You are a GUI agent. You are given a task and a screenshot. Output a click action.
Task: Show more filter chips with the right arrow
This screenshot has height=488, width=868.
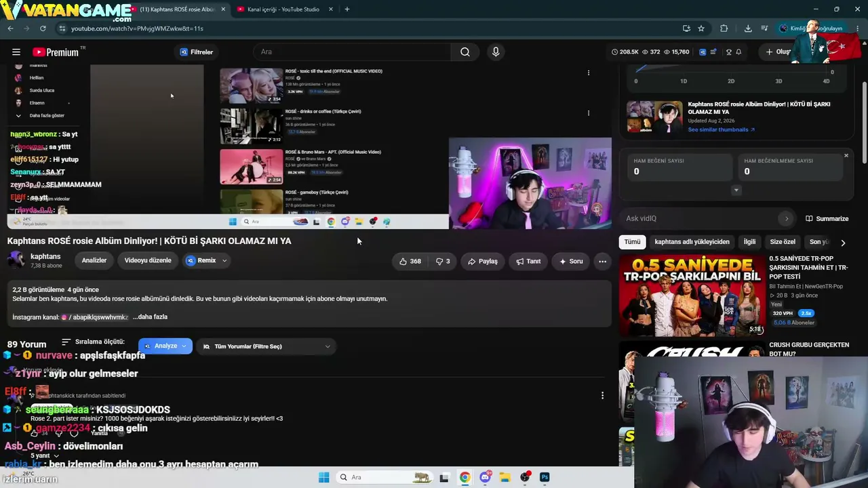click(843, 243)
